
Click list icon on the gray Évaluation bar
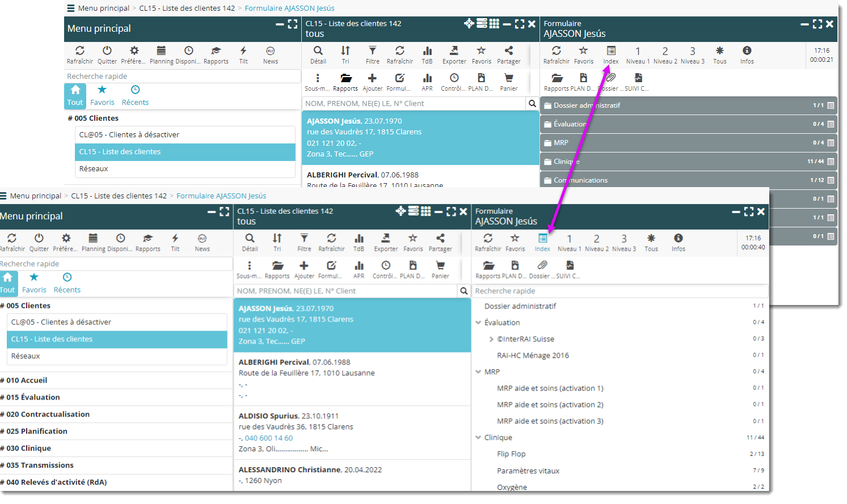(831, 124)
